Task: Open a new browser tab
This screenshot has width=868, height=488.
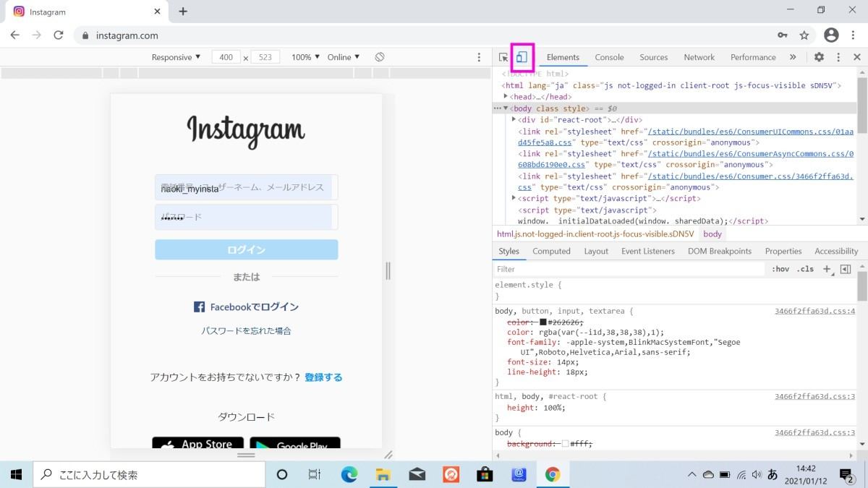Action: pos(183,12)
